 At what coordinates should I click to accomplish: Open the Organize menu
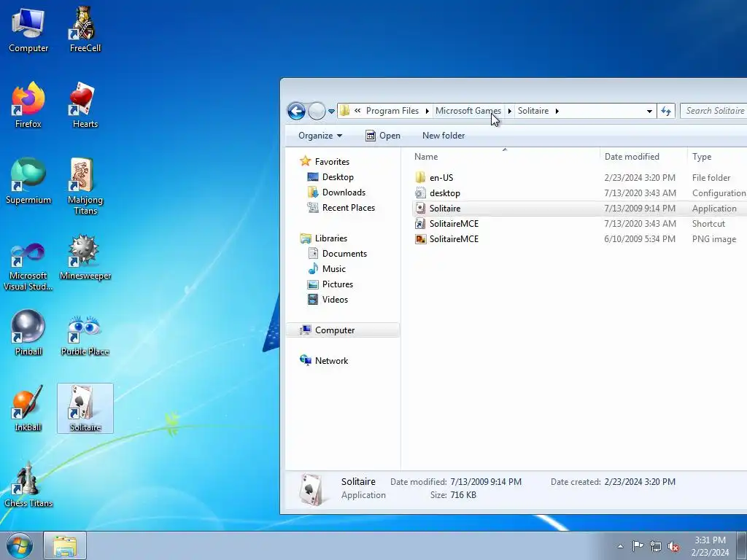[320, 136]
